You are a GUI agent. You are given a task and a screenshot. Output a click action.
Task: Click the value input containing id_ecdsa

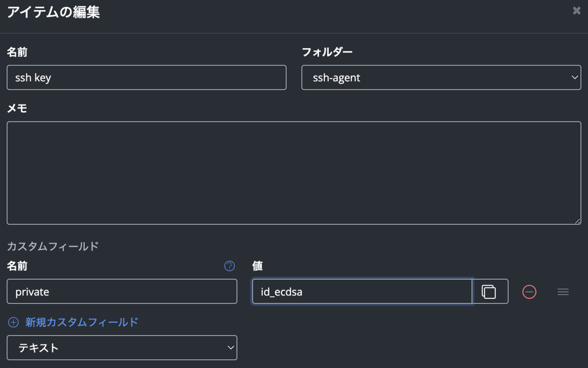362,292
